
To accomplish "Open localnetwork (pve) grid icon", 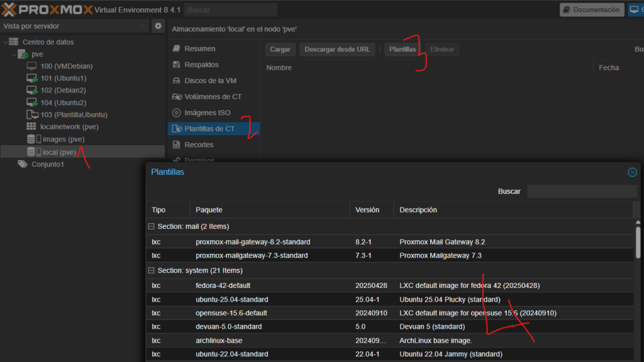I will (x=31, y=127).
